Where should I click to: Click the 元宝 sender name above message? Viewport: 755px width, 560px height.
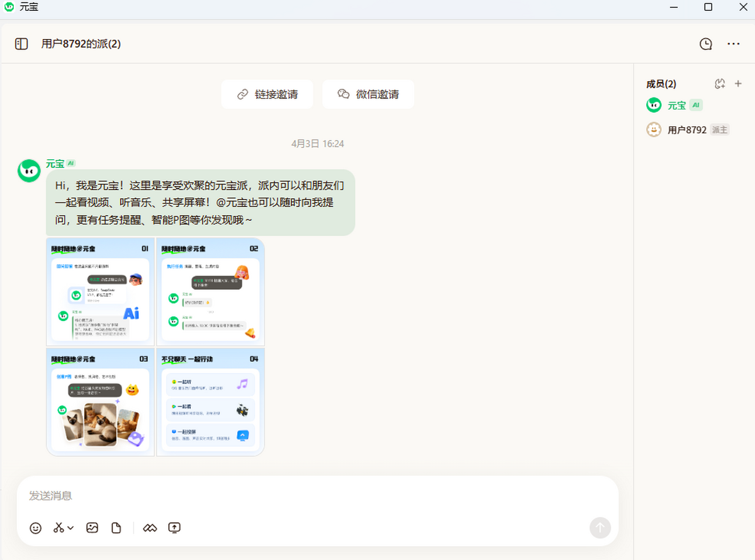[55, 164]
